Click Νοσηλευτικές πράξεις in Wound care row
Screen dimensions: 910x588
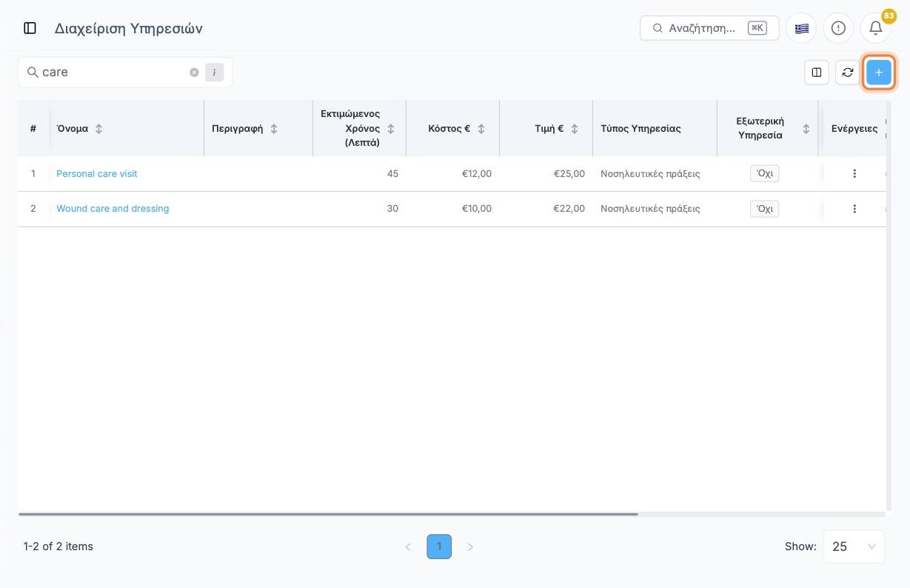pyautogui.click(x=650, y=209)
